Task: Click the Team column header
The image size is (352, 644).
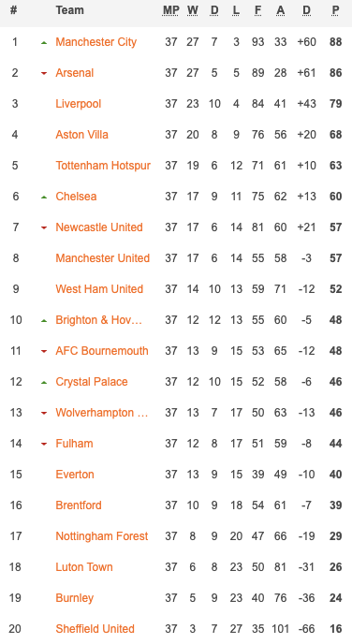Action: [70, 10]
